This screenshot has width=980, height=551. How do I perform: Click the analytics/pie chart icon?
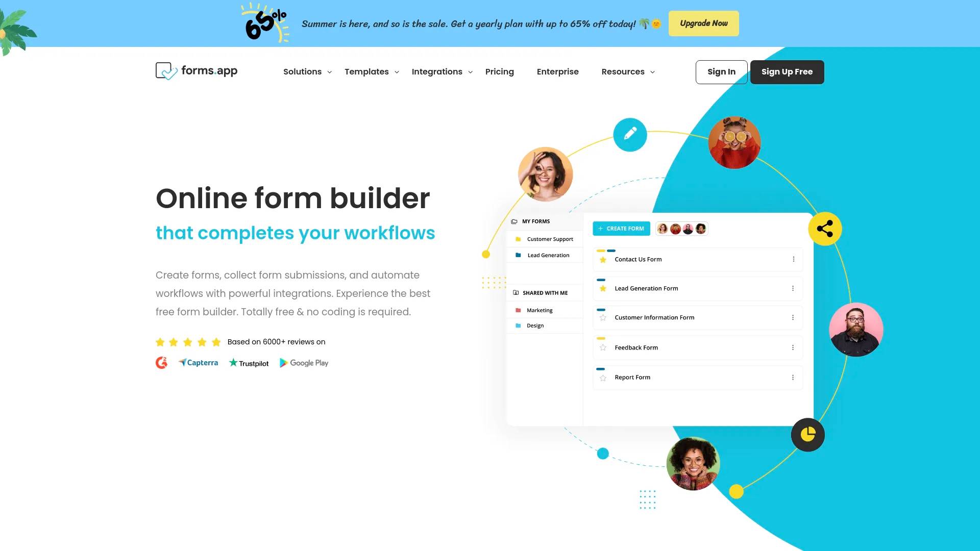click(x=807, y=435)
